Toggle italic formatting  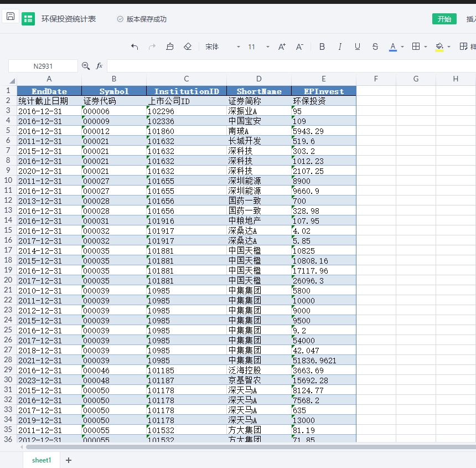340,47
